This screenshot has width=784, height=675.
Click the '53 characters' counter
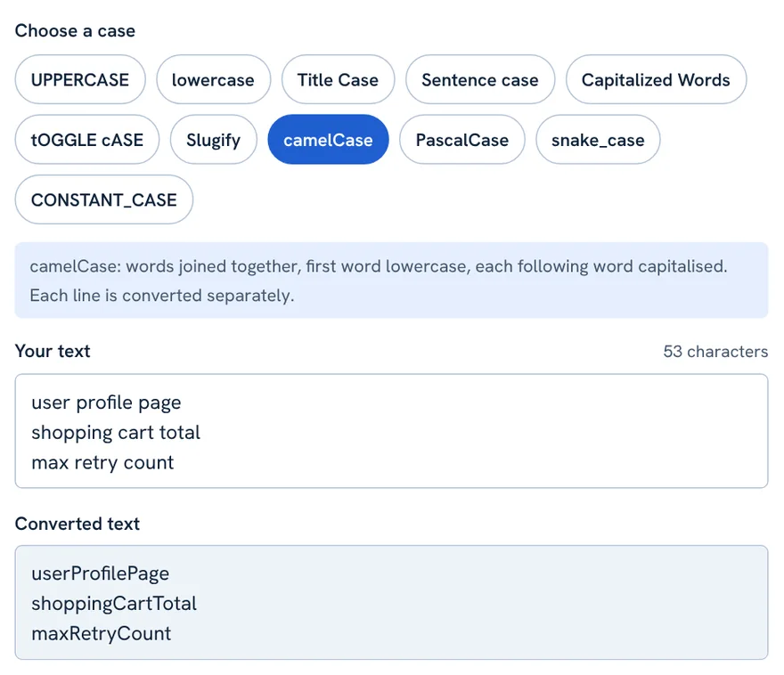[x=715, y=351]
